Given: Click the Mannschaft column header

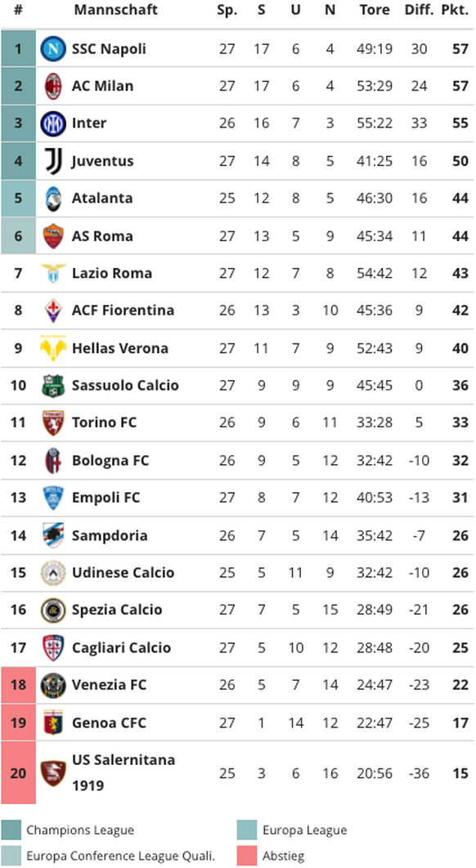Looking at the screenshot, I should (x=116, y=10).
